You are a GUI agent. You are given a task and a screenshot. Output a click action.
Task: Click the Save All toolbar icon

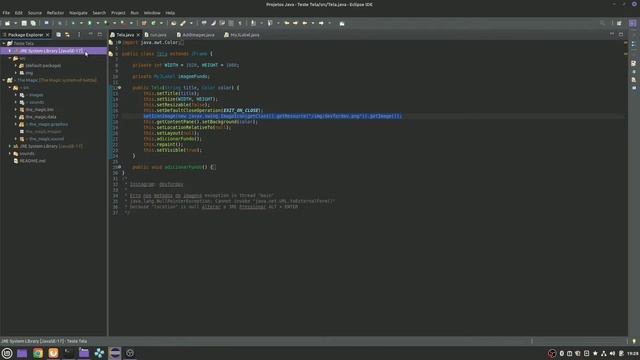pyautogui.click(x=33, y=23)
